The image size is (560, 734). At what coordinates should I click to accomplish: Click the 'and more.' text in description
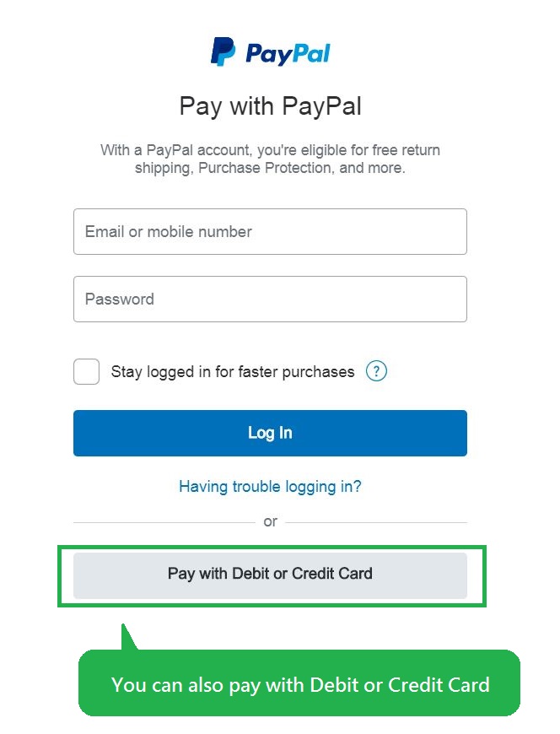point(373,168)
